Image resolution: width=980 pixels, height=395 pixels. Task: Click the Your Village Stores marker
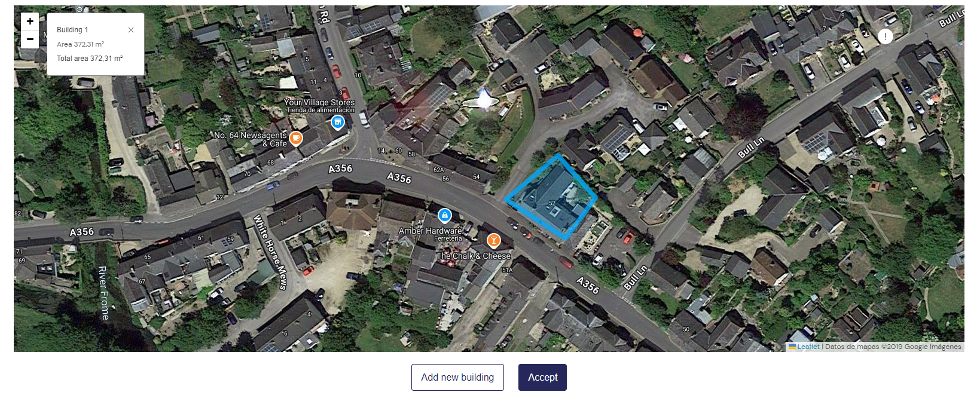click(x=338, y=123)
